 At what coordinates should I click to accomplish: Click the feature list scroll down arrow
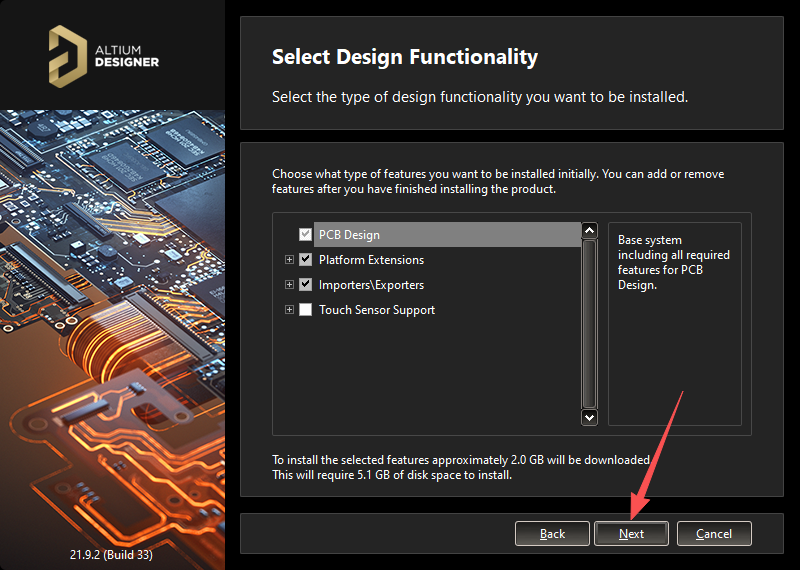coord(589,417)
